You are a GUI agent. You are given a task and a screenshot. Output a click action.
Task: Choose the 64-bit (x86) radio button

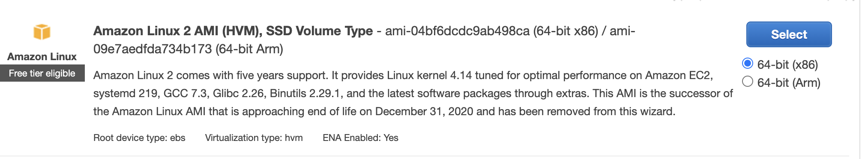tap(747, 64)
